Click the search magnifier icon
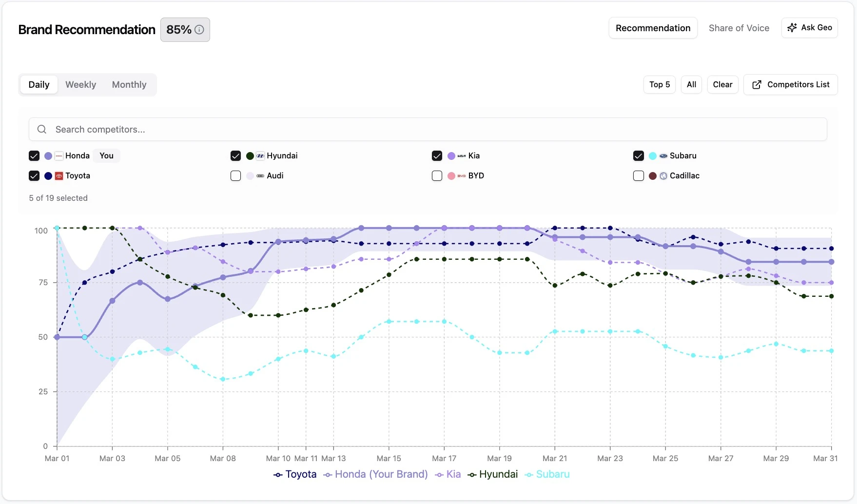857x504 pixels. [x=42, y=129]
